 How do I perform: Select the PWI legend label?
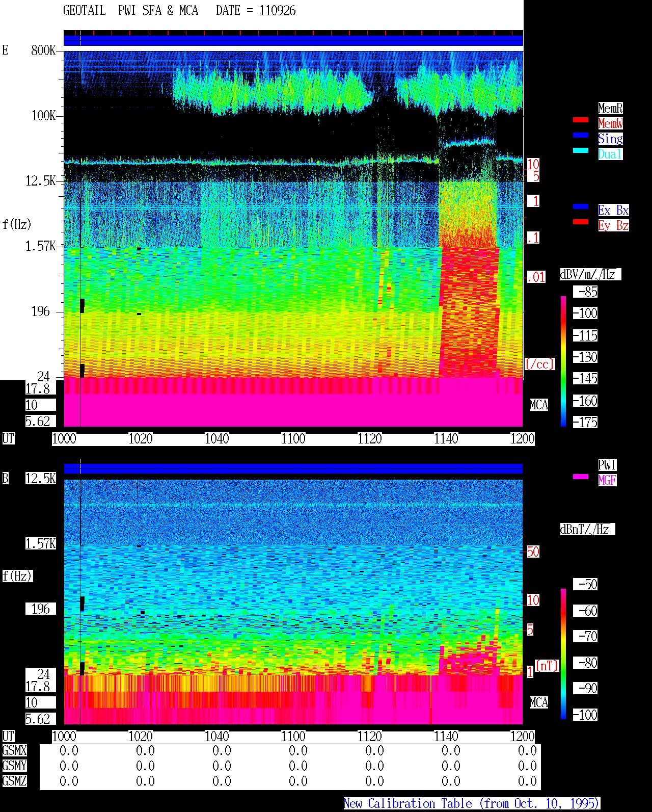607,465
